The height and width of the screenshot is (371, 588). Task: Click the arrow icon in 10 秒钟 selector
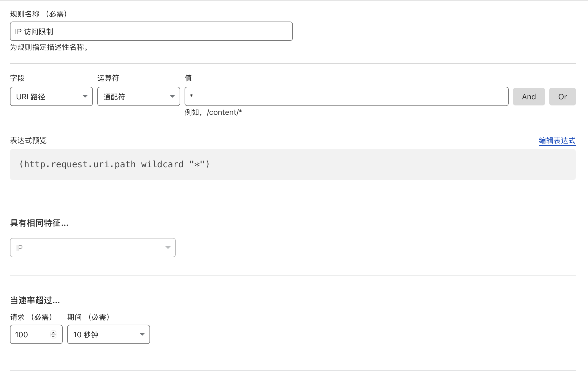coord(142,334)
